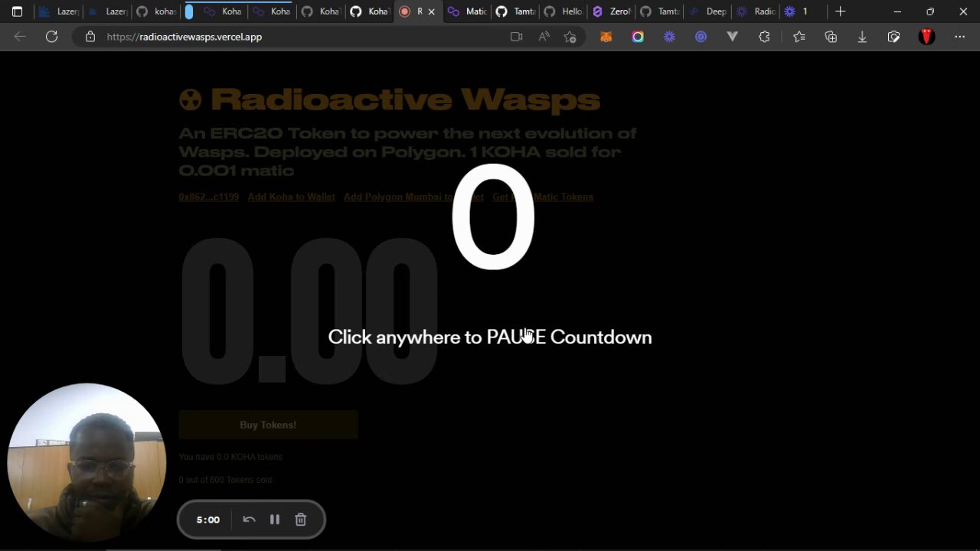Click the site info lock icon
980x551 pixels.
click(x=90, y=37)
